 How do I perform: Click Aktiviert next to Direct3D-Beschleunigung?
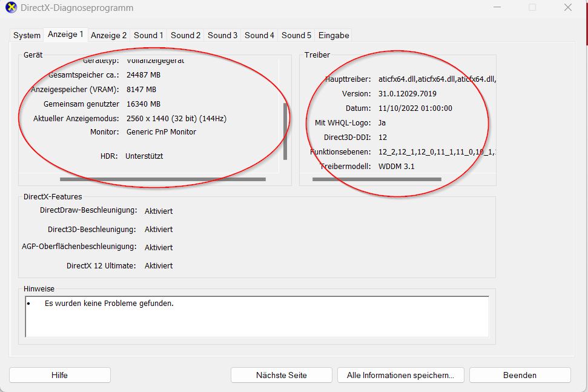159,229
